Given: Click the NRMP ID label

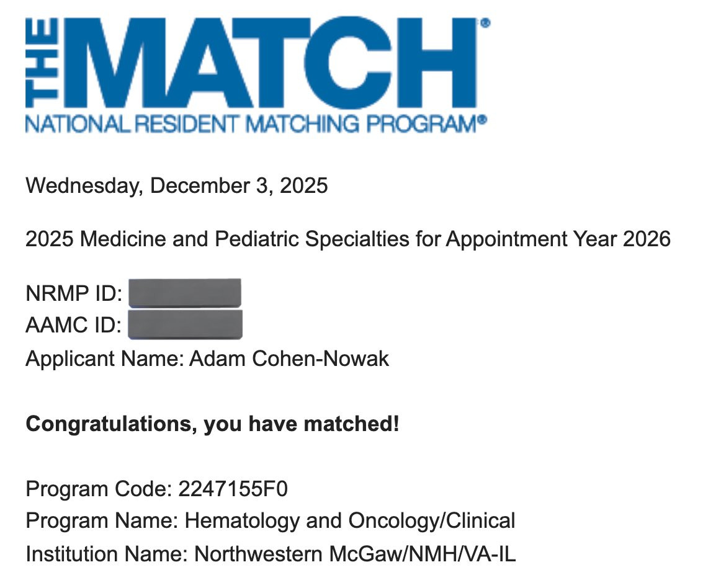Looking at the screenshot, I should [x=74, y=293].
